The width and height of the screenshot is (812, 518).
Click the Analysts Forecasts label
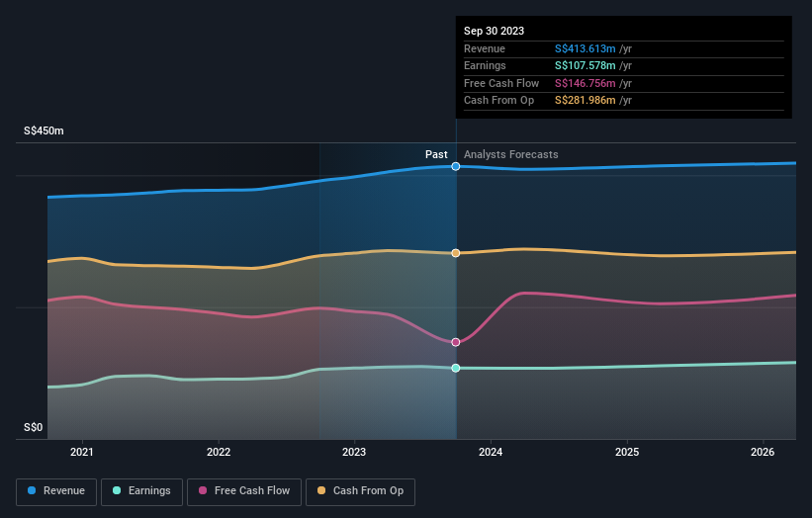510,154
